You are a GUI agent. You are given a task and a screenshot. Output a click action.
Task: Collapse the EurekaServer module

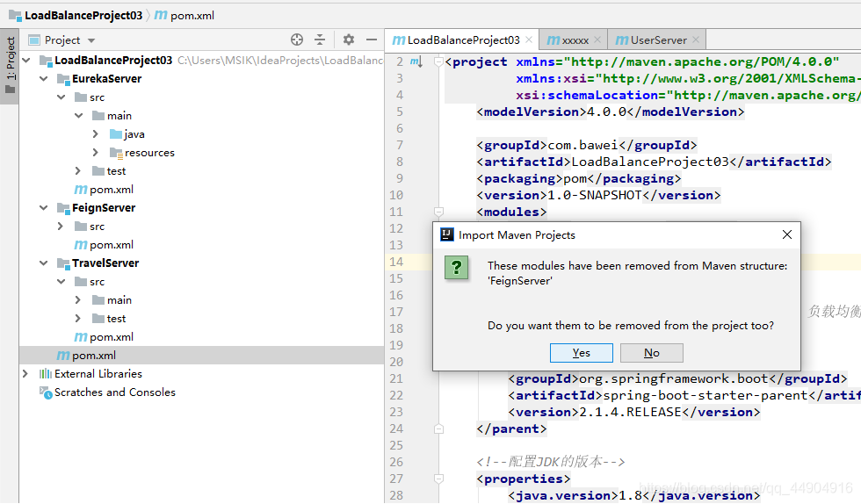pyautogui.click(x=43, y=78)
